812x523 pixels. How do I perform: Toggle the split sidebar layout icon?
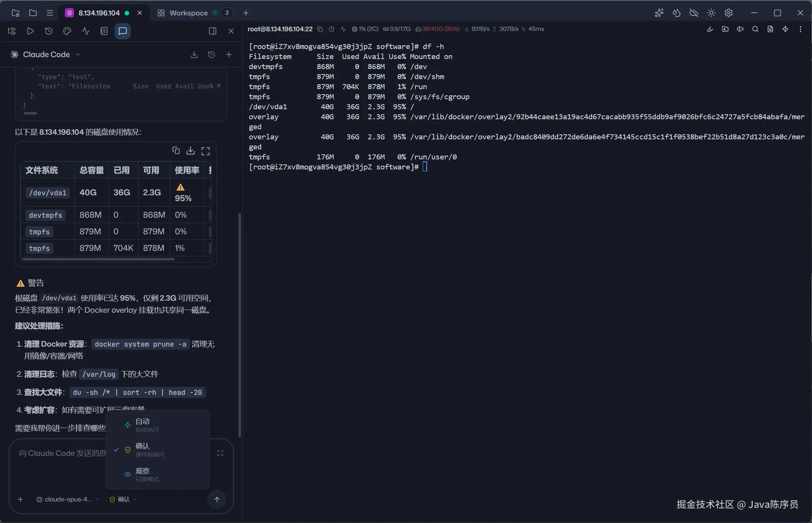pos(213,31)
